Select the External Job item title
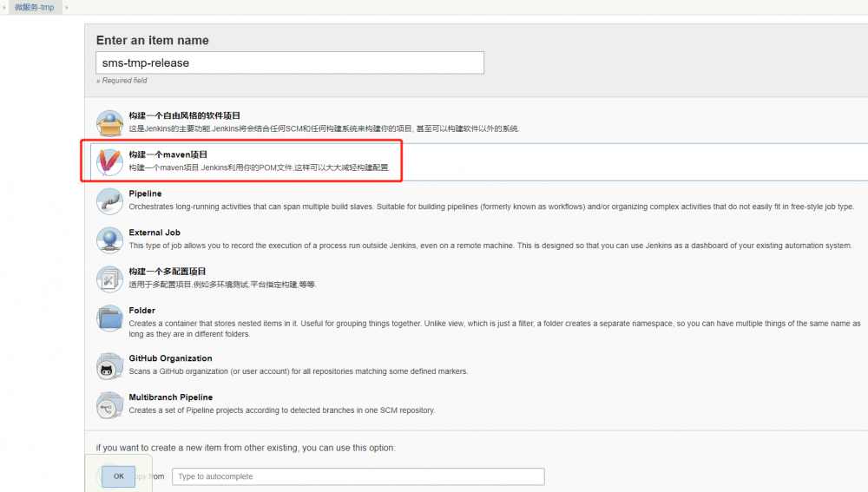Image resolution: width=868 pixels, height=492 pixels. point(155,233)
